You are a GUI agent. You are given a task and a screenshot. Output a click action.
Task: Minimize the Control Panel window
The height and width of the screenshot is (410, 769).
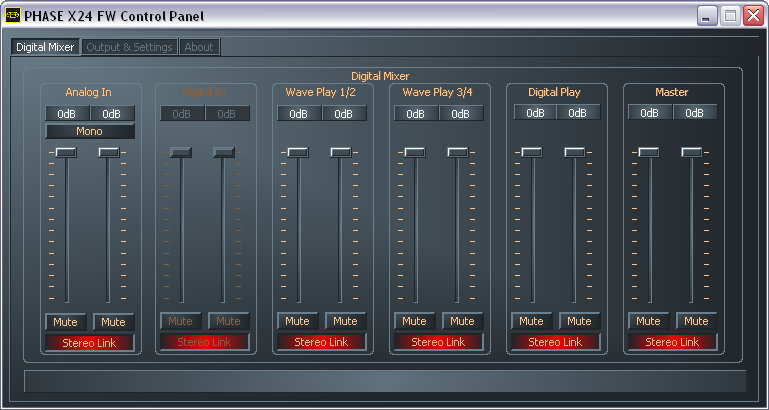tap(707, 16)
